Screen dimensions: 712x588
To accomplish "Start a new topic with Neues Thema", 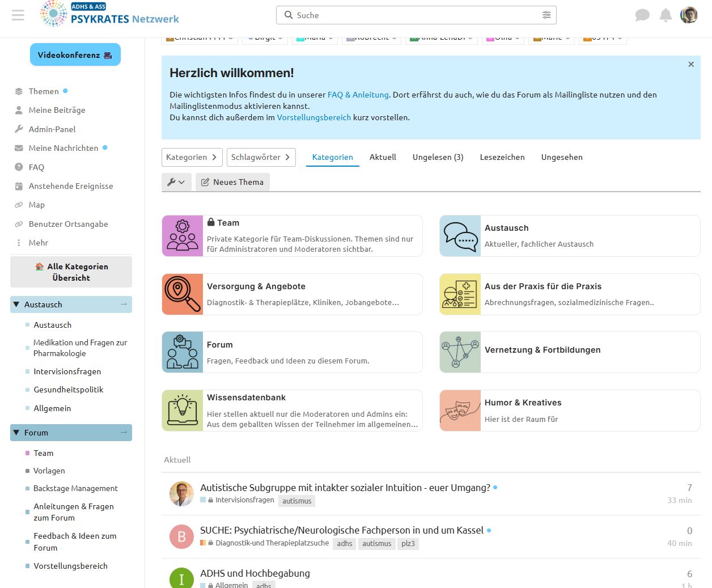I will [232, 181].
